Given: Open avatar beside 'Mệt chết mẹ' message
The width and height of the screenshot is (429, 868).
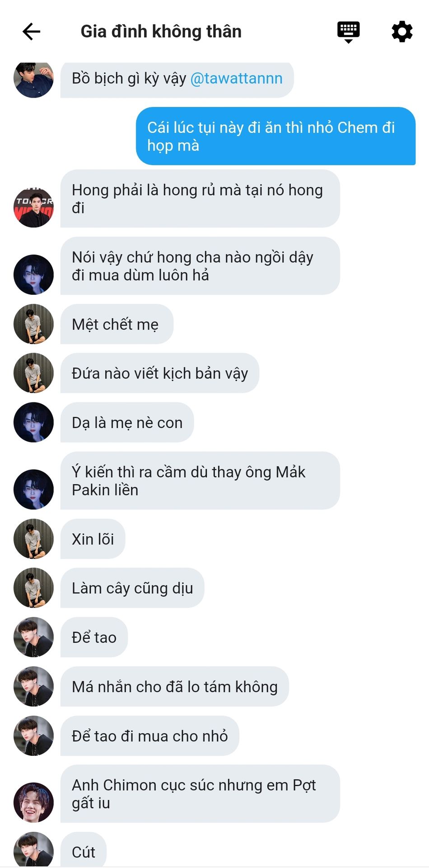Looking at the screenshot, I should click(x=34, y=324).
